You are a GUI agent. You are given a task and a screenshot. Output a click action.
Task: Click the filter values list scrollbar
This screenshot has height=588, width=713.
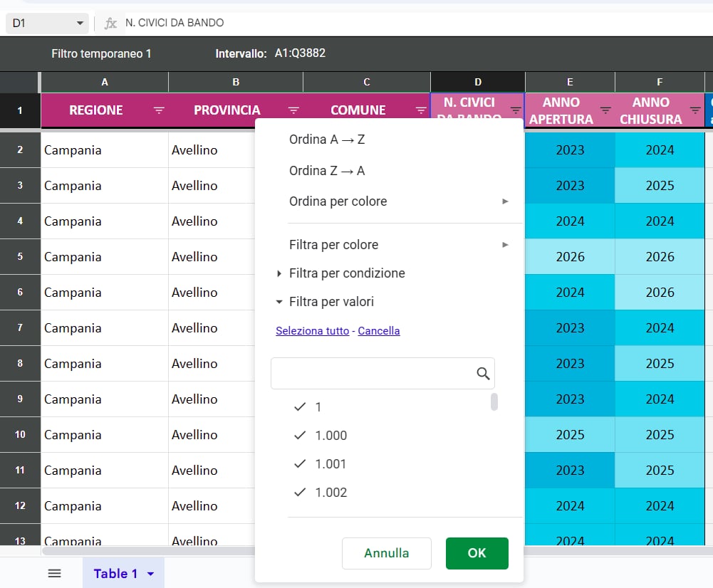[x=494, y=402]
